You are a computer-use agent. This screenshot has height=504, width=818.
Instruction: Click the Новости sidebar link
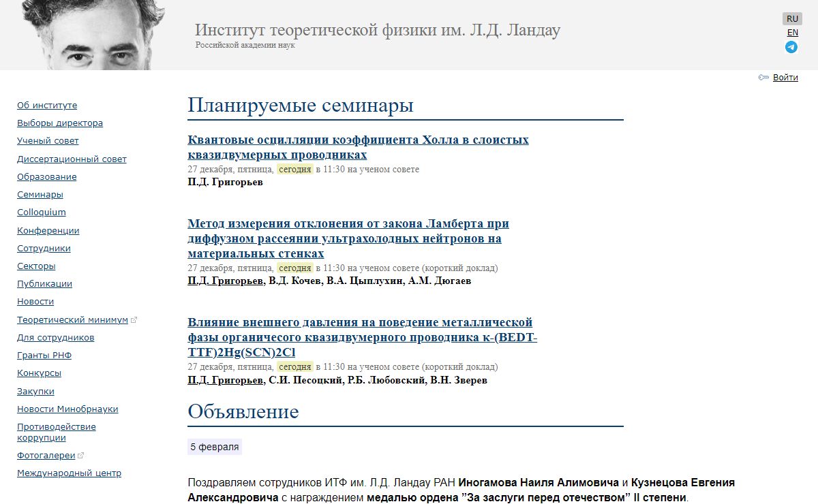tap(35, 302)
